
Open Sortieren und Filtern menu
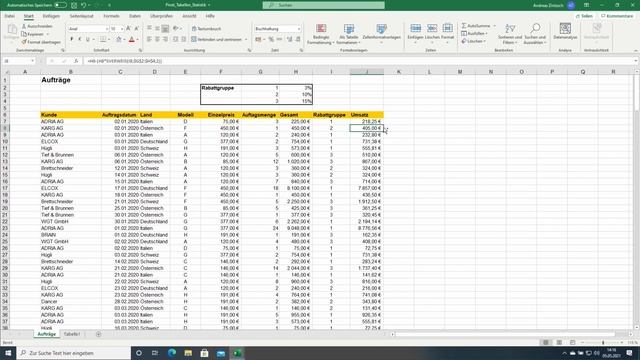pyautogui.click(x=510, y=34)
